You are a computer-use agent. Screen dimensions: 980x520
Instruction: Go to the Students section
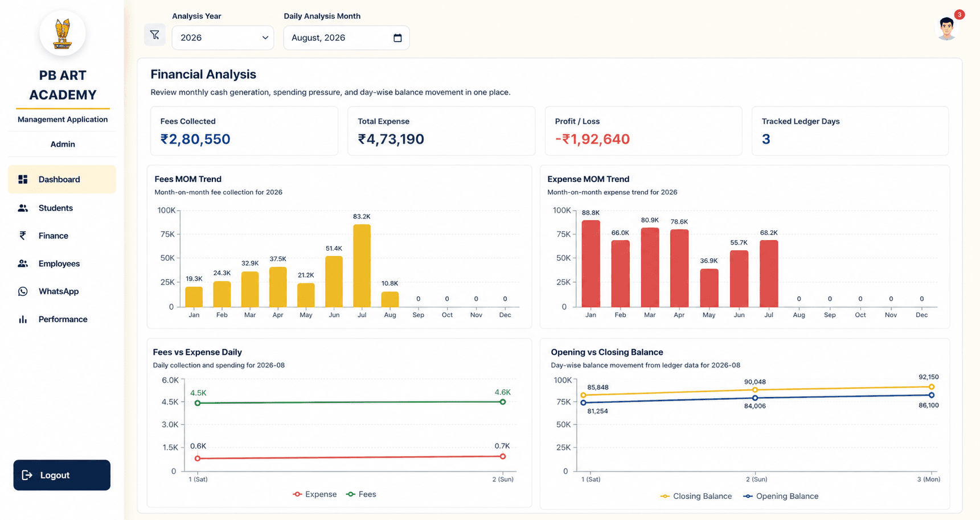pos(62,208)
